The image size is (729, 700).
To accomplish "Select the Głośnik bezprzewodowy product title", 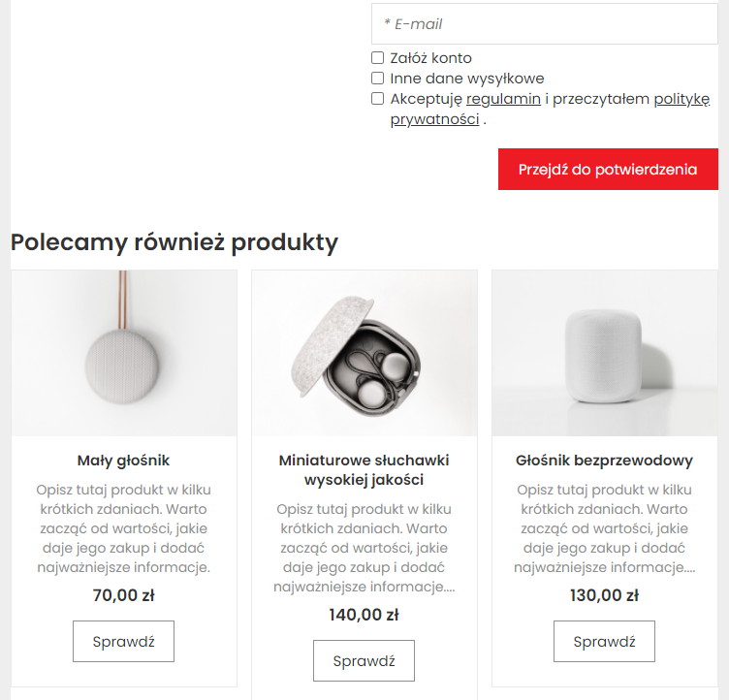I will point(604,461).
